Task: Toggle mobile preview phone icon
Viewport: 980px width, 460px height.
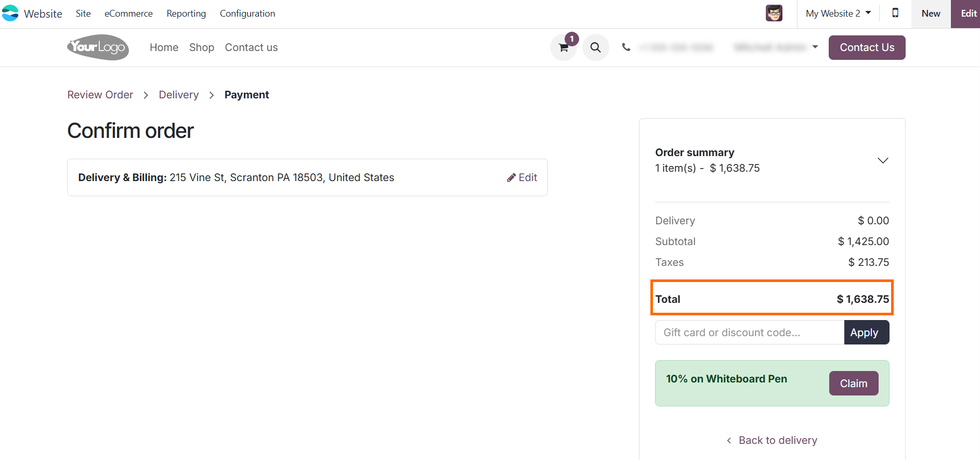Action: pos(895,13)
